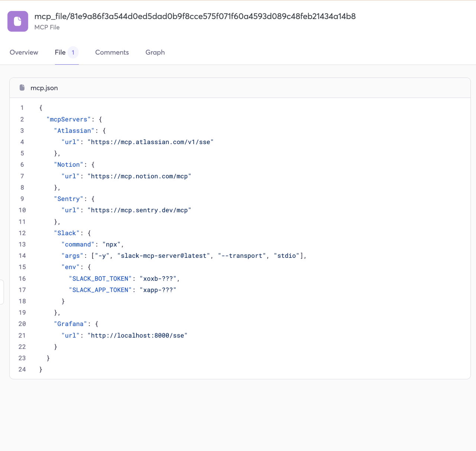The height and width of the screenshot is (451, 476).
Task: Open the collapsed side panel handle on left edge
Action: coord(2,292)
